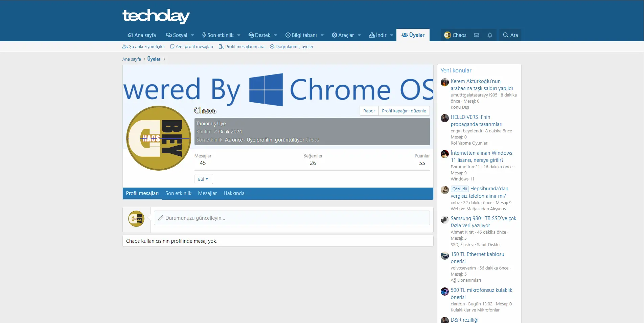Image resolution: width=644 pixels, height=323 pixels.
Task: Open Yeni profil mesajları link
Action: click(x=192, y=47)
